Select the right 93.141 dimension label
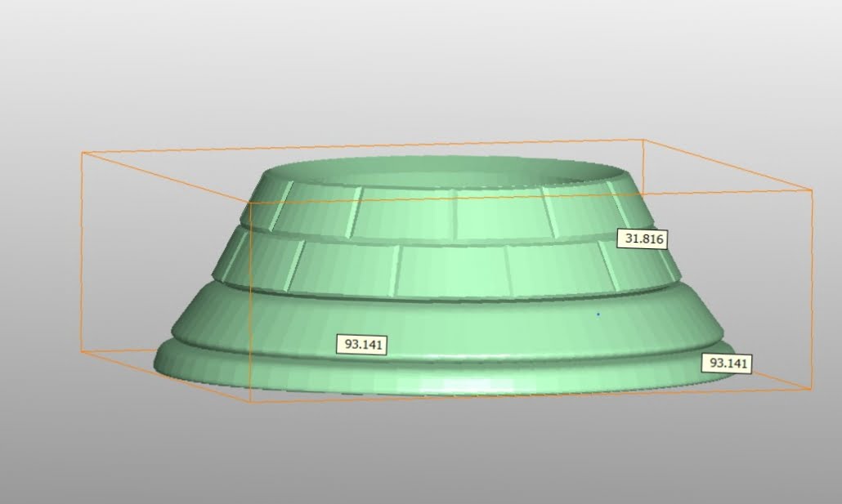Image resolution: width=842 pixels, height=504 pixels. (728, 363)
